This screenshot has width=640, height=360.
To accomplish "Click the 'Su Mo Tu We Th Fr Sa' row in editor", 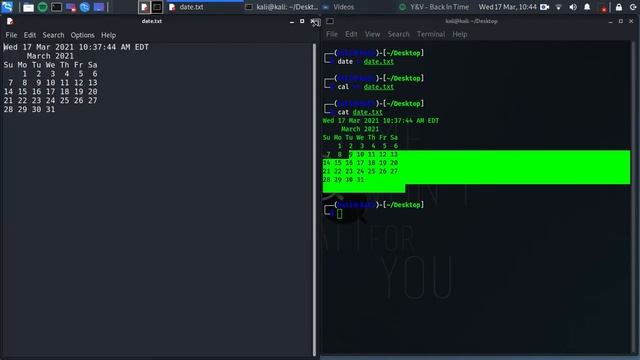I will (51, 65).
